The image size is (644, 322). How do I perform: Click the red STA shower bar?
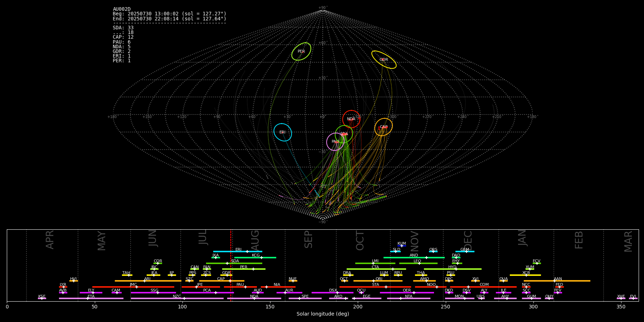coord(375,287)
